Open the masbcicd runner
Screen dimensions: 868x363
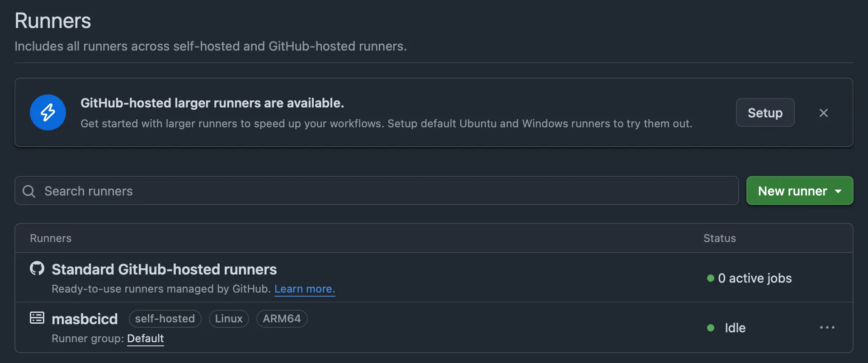85,319
